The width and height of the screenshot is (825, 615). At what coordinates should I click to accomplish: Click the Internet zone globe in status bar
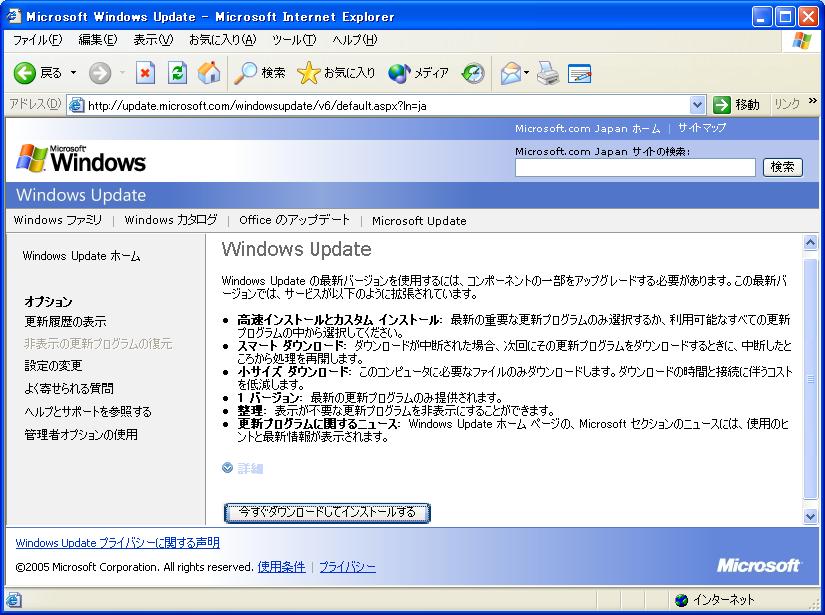[x=681, y=600]
